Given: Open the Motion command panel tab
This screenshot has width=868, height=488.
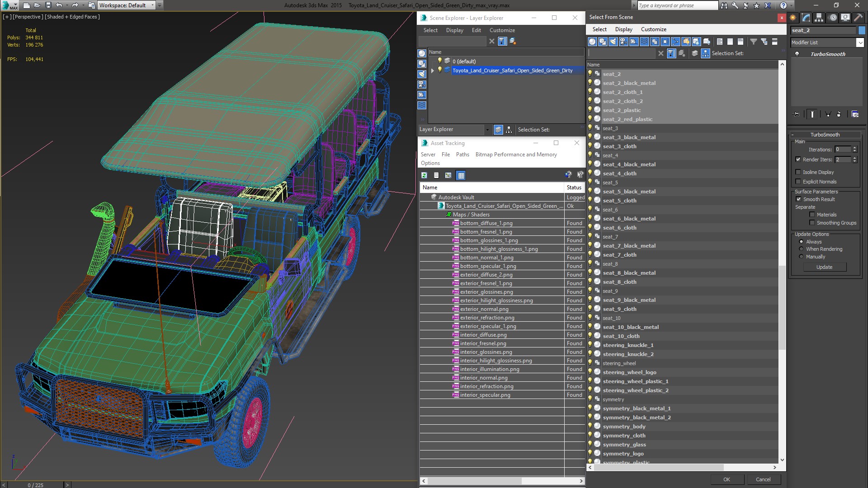Looking at the screenshot, I should [833, 18].
